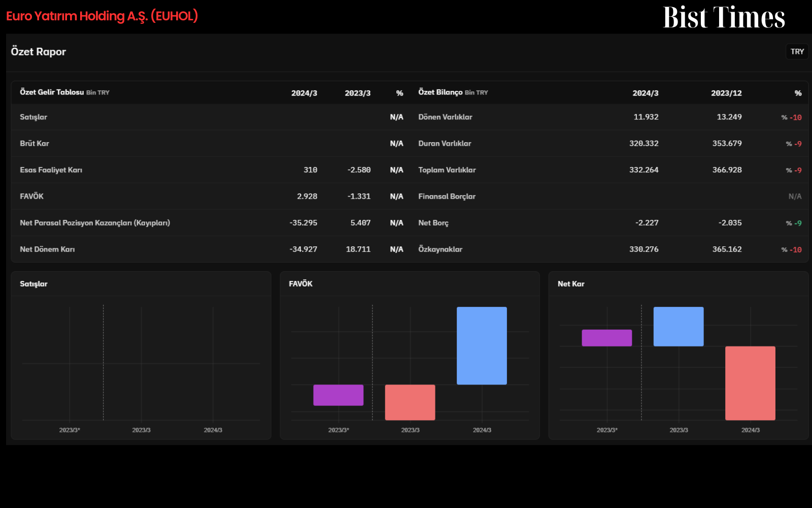This screenshot has width=812, height=508.
Task: Select the Net Dönem Karı row
Action: point(211,249)
